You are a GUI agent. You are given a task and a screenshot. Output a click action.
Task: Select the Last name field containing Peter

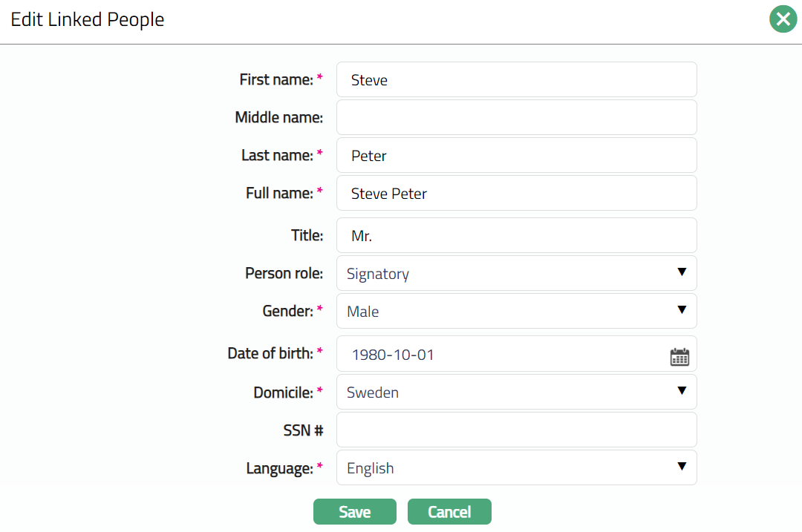click(x=516, y=155)
